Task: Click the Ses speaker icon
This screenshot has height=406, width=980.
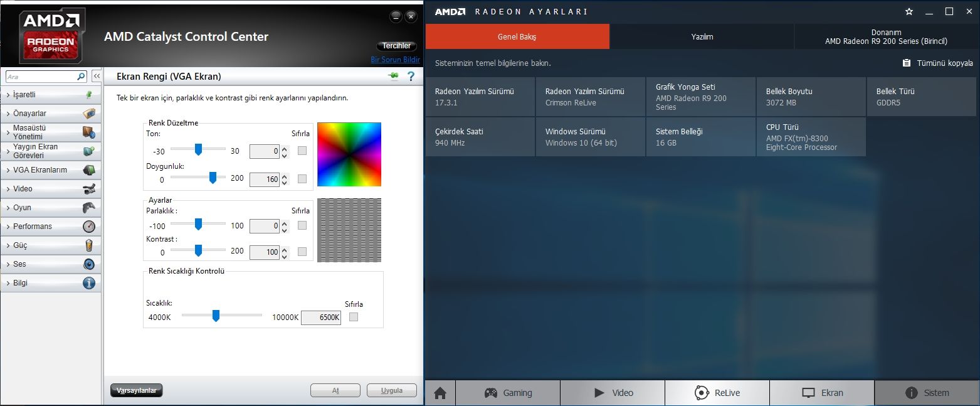Action: coord(89,264)
